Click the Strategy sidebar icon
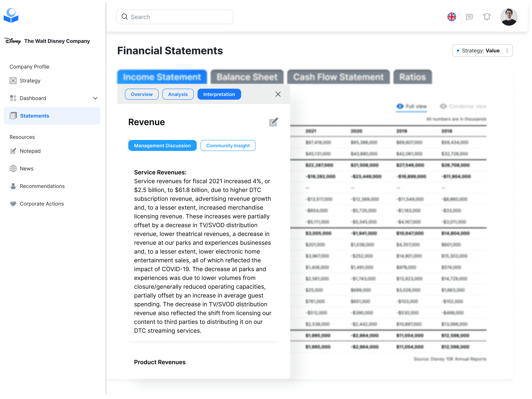Viewport: 532px width, 399px height. point(13,81)
